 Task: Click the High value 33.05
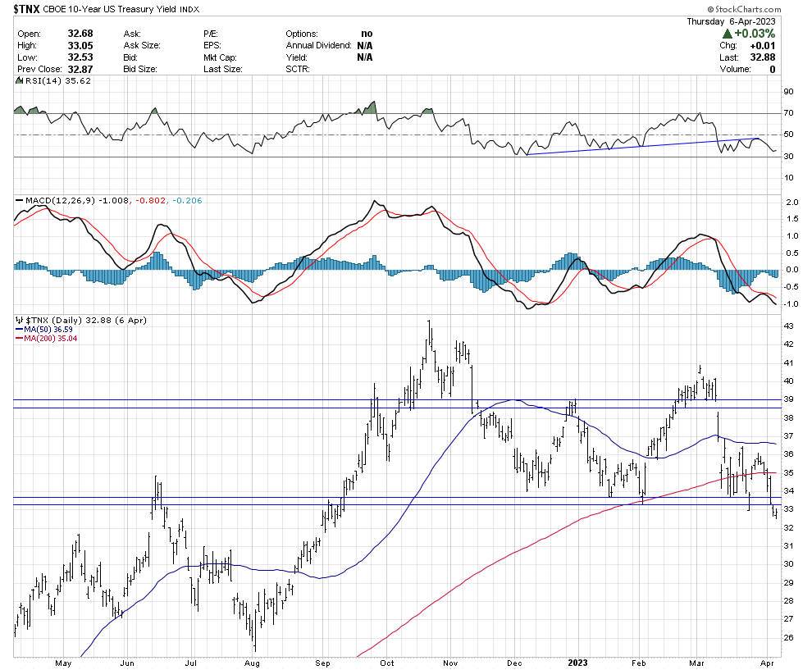[80, 45]
